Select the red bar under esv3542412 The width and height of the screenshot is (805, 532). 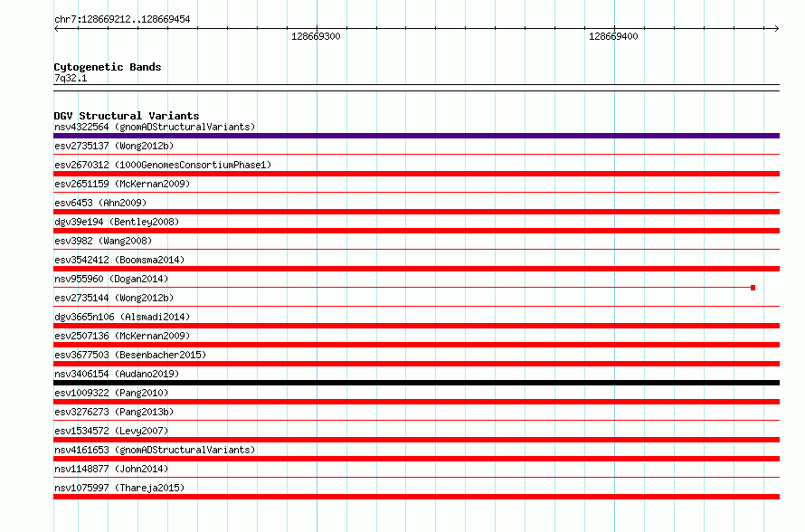click(x=416, y=269)
